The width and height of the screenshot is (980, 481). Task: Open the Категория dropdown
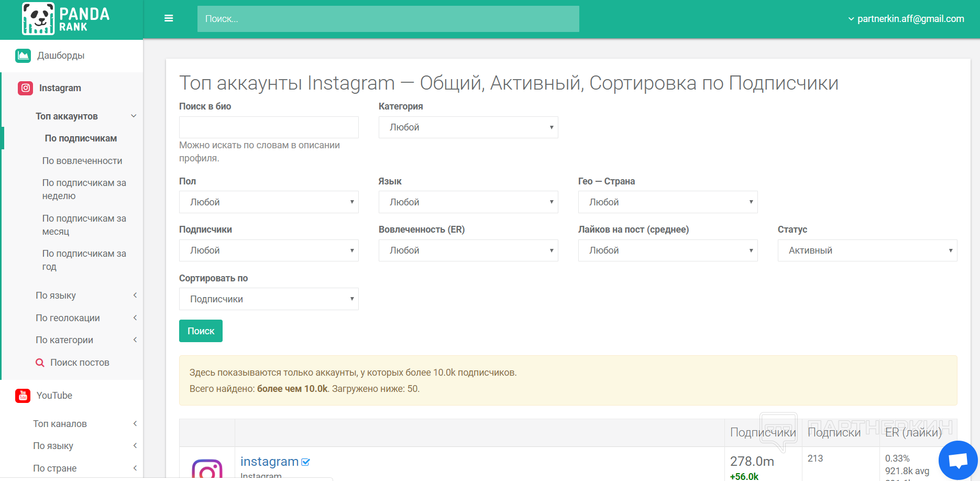pyautogui.click(x=468, y=127)
